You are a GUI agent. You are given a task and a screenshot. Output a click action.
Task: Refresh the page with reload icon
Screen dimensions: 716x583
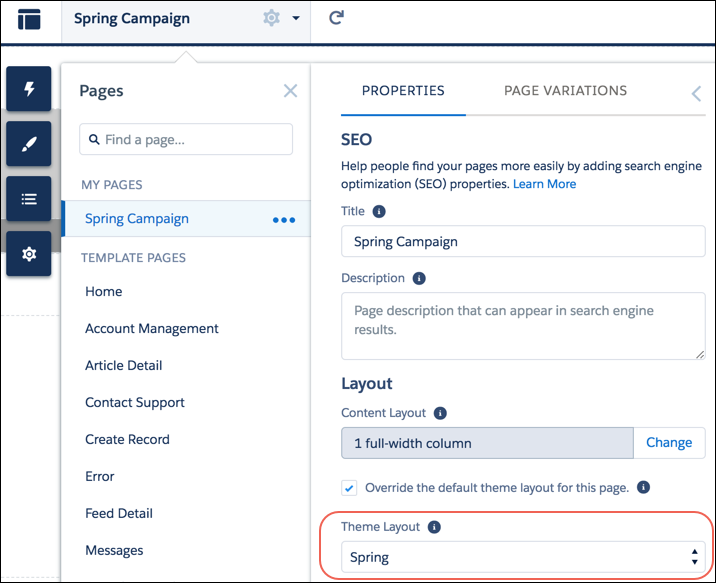pos(336,18)
